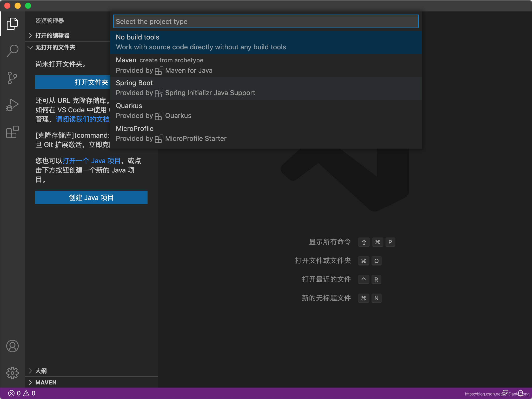Viewport: 532px width, 399px height.
Task: Focus the Select the project type input
Action: (x=266, y=21)
